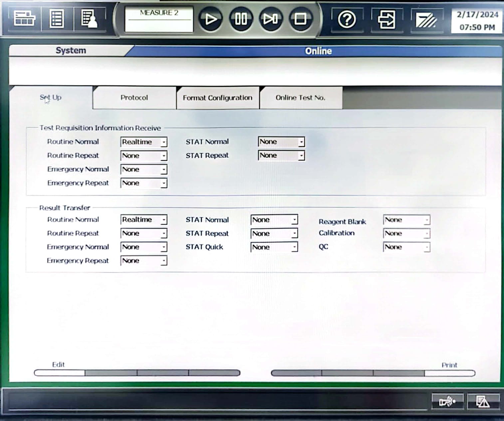The width and height of the screenshot is (504, 421).
Task: Open the Help question mark icon
Action: 347,20
